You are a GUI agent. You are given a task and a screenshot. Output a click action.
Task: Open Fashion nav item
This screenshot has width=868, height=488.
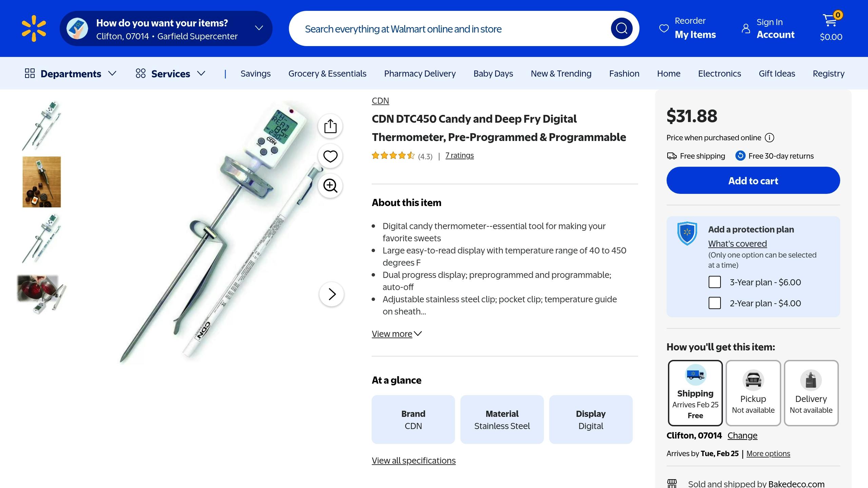(624, 74)
